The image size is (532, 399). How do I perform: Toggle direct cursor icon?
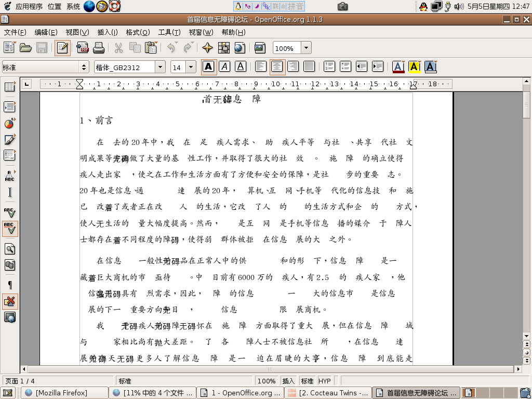10,192
